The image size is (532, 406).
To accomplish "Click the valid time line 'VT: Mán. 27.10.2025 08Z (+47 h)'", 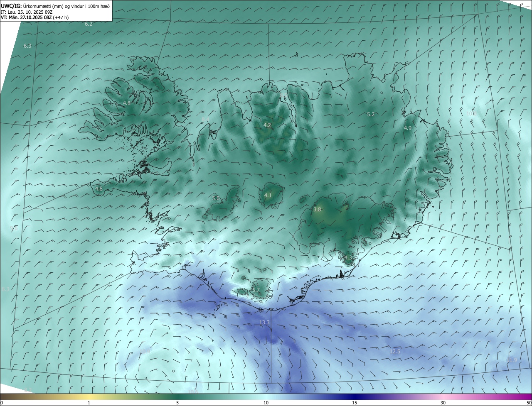I will click(34, 17).
